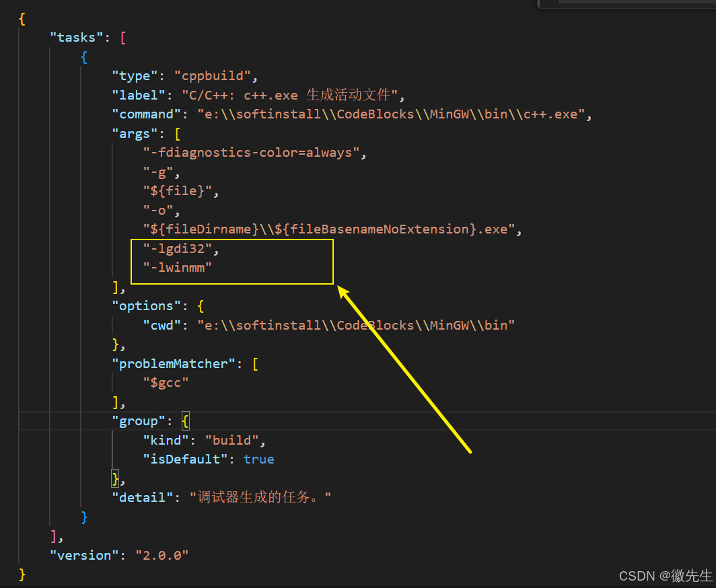Click the "detail" key text
This screenshot has width=716, height=588.
pyautogui.click(x=143, y=497)
